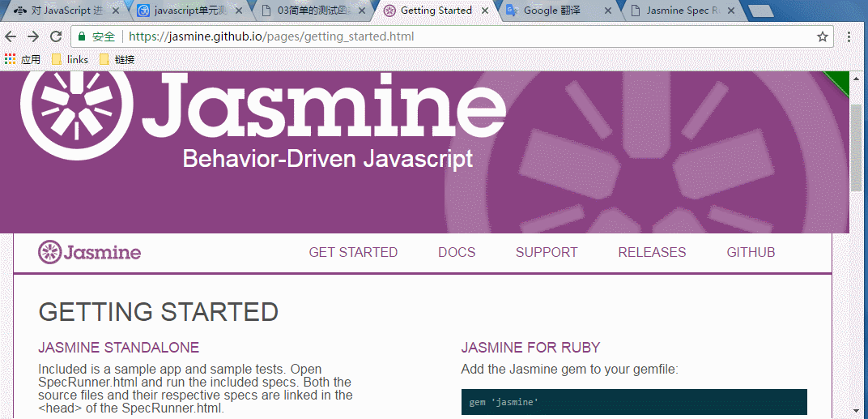Open the RELEASES nav link
Screen dimensions: 868x419
coord(652,252)
